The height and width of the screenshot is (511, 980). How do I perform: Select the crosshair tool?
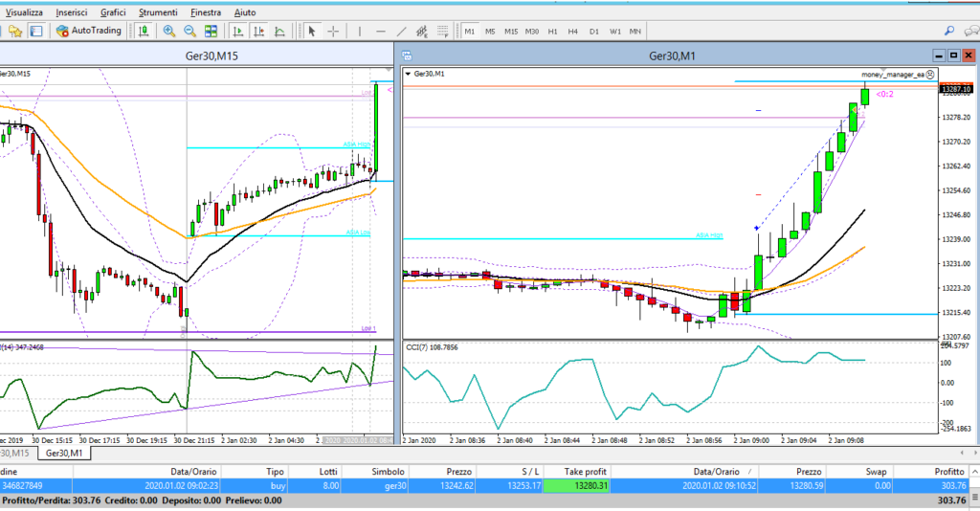tap(333, 31)
